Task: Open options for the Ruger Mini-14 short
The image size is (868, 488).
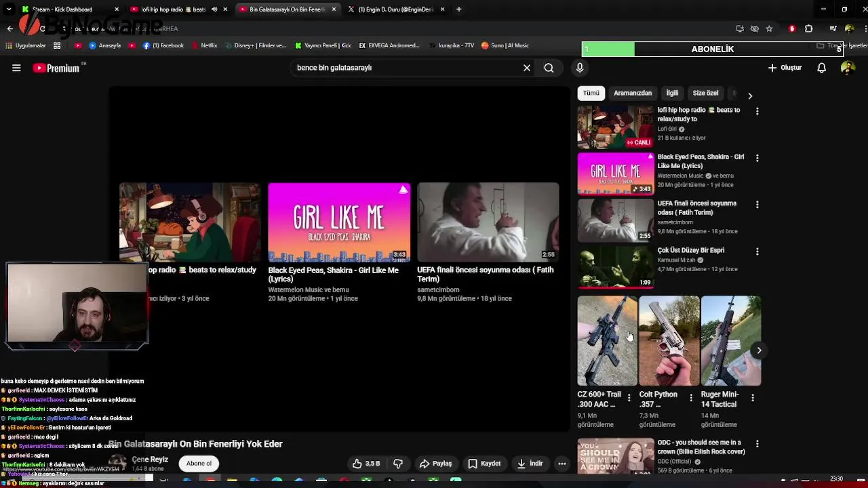Action: click(x=753, y=398)
